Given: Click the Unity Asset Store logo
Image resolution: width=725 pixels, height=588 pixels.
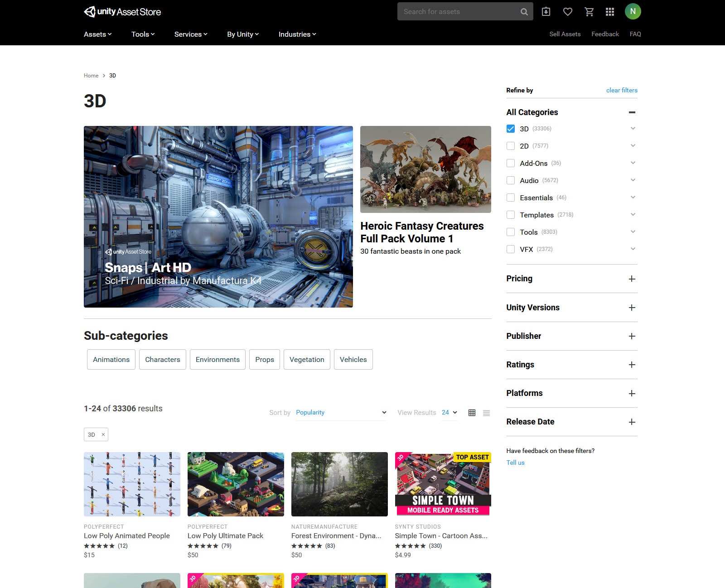Looking at the screenshot, I should tap(122, 12).
